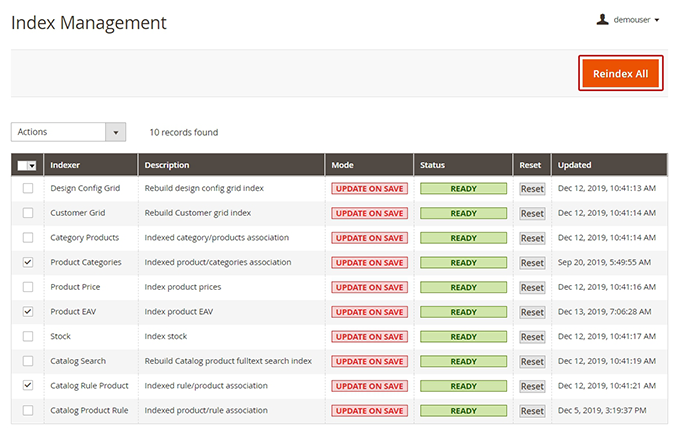684x440 pixels.
Task: Open the Actions dropdown
Action: 68,132
